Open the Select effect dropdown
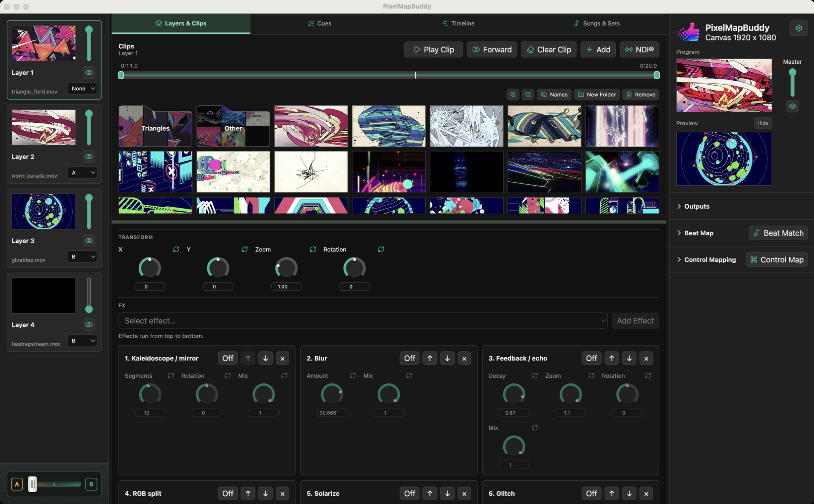Viewport: 814px width, 504px height. coord(363,320)
